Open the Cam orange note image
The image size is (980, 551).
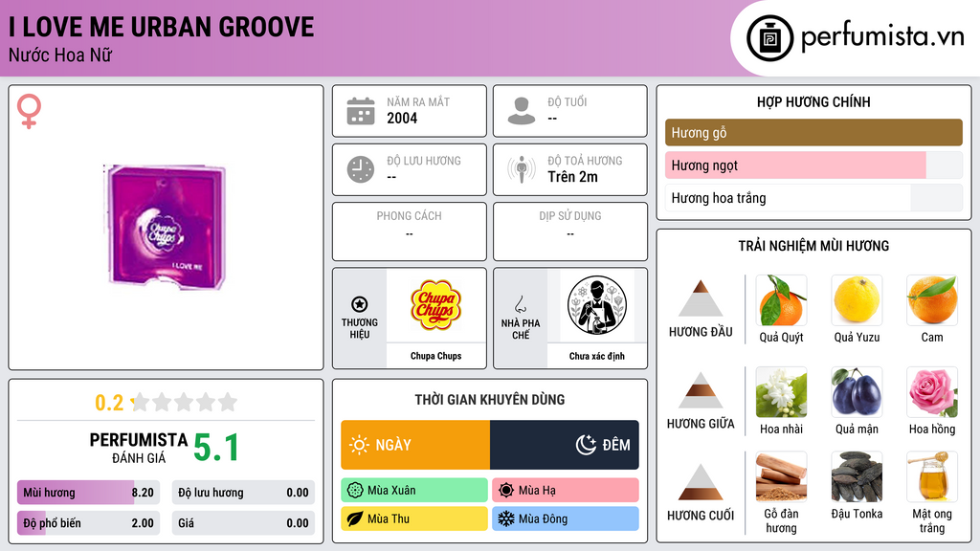pos(932,300)
